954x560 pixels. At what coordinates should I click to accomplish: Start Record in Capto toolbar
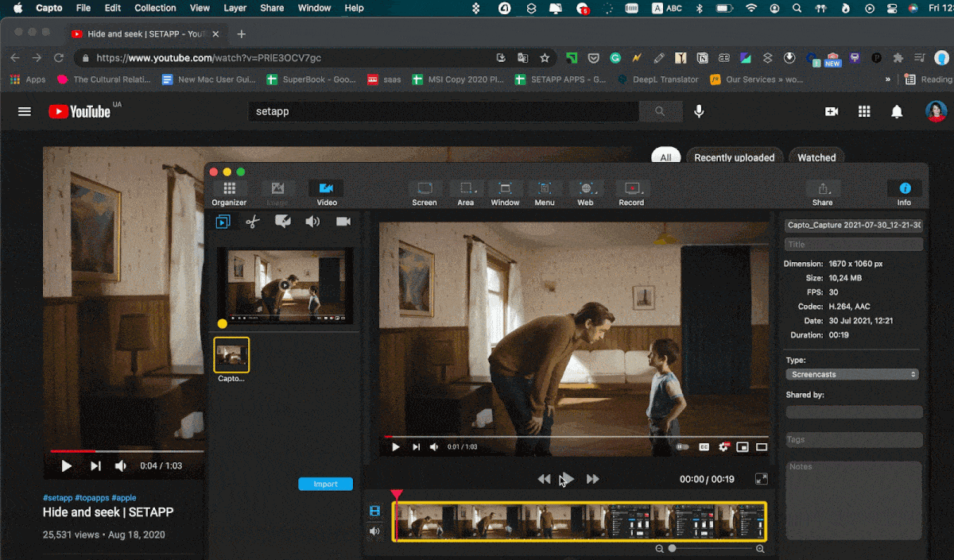[632, 193]
